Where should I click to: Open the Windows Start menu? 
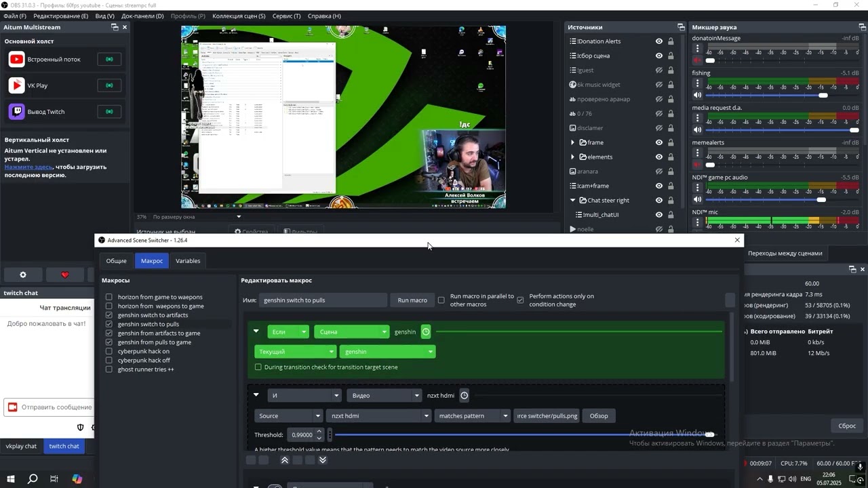[11, 479]
